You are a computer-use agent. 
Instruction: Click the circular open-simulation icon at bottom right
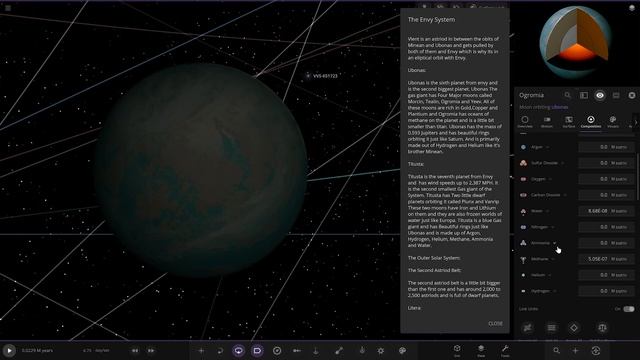coord(596,351)
